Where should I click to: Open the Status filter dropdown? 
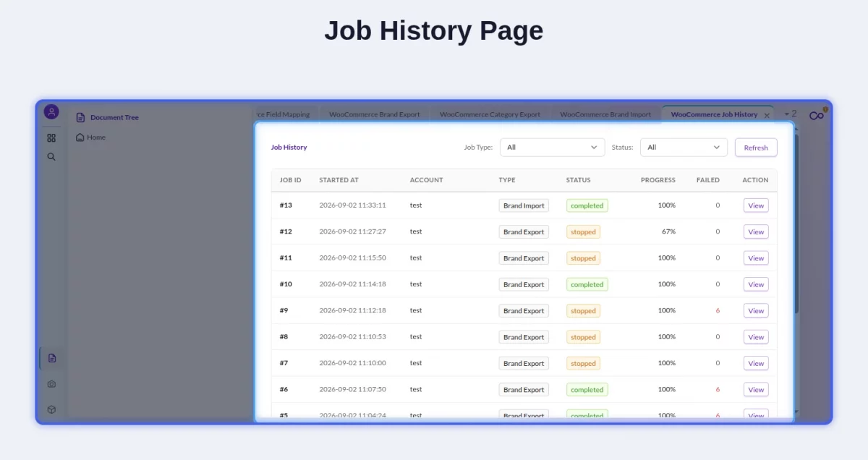[684, 148]
